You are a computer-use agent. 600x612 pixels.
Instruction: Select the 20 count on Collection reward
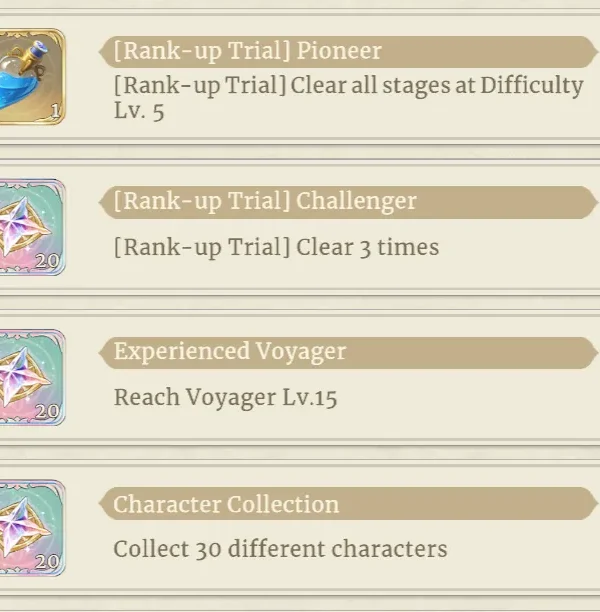click(47, 562)
